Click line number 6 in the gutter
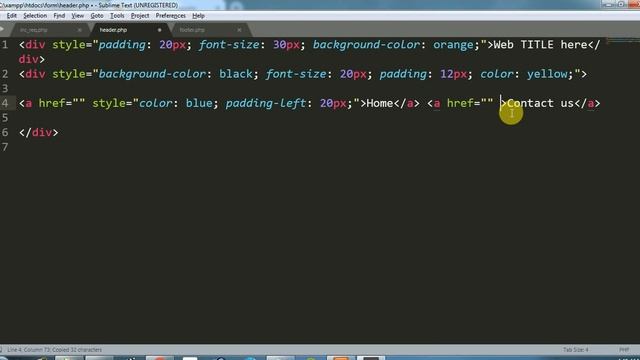Screen dimensions: 640x360 (5, 133)
